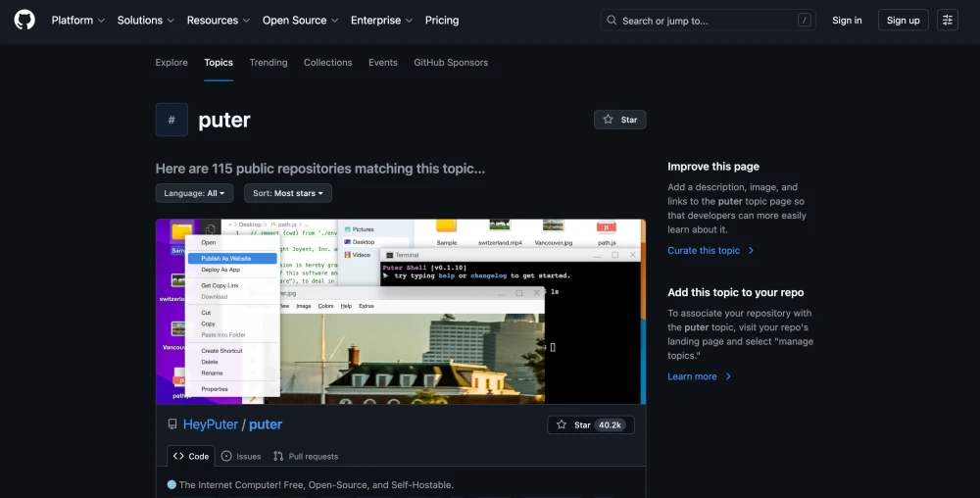Open the Pull requests tab
This screenshot has height=498, width=980.
pyautogui.click(x=306, y=456)
